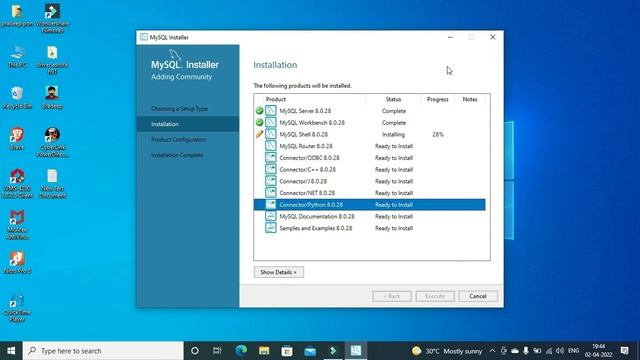Click the 28% progress value for MySQL Shell
The image size is (640, 360).
pos(438,134)
